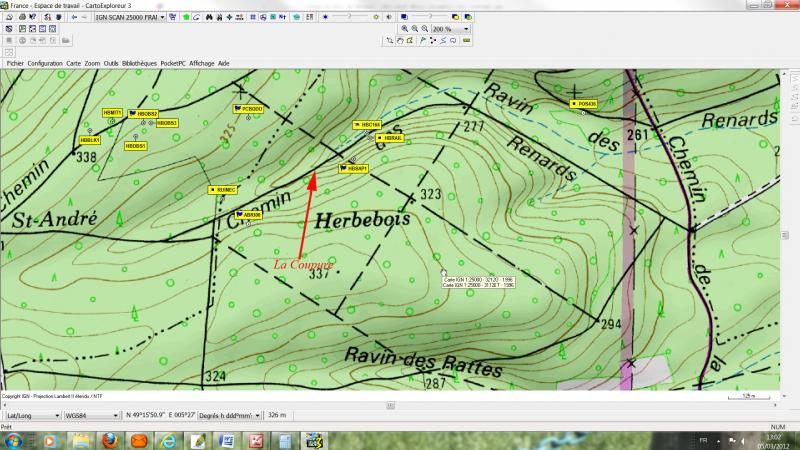Open Firefox from the taskbar
This screenshot has width=800, height=450.
[x=109, y=441]
